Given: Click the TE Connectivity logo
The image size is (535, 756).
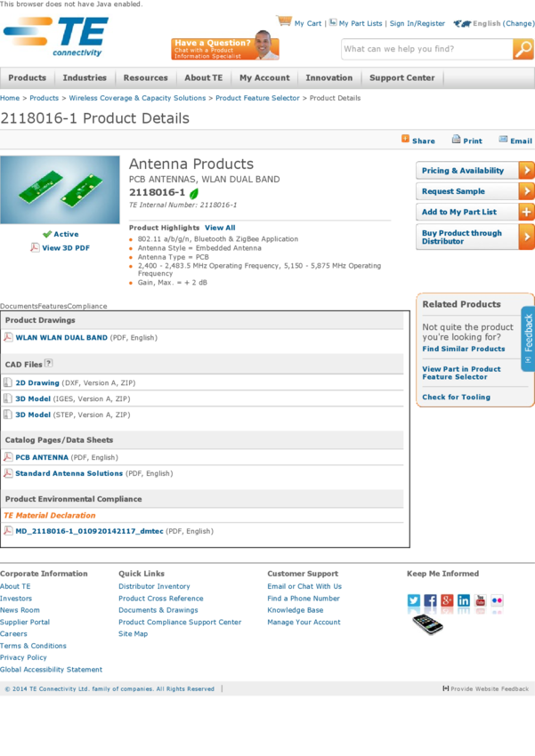Looking at the screenshot, I should point(56,37).
